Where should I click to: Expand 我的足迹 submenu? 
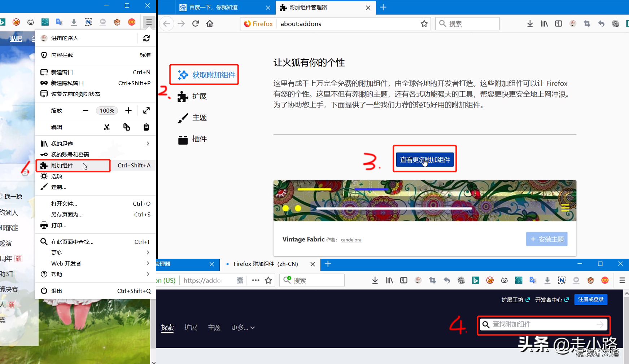coord(96,144)
